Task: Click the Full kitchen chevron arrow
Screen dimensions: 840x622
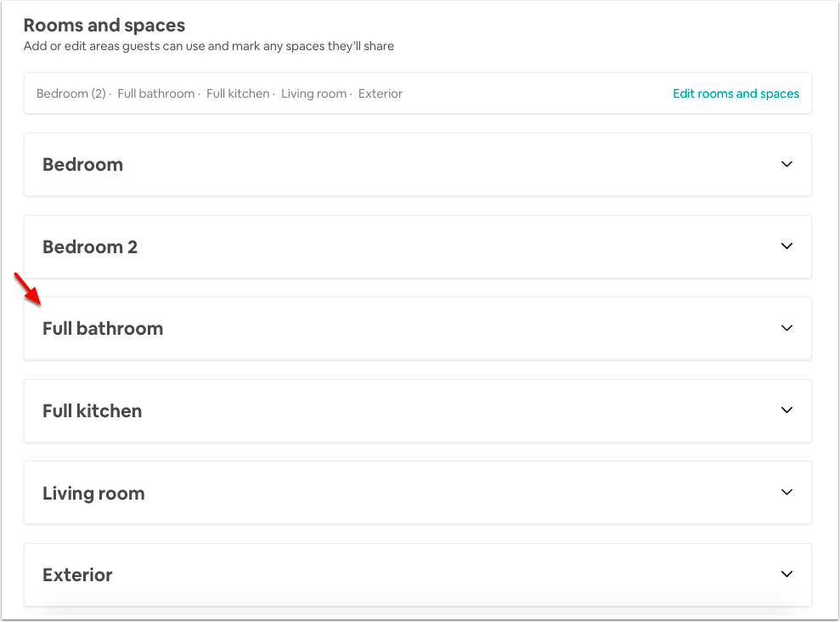Action: [x=786, y=410]
